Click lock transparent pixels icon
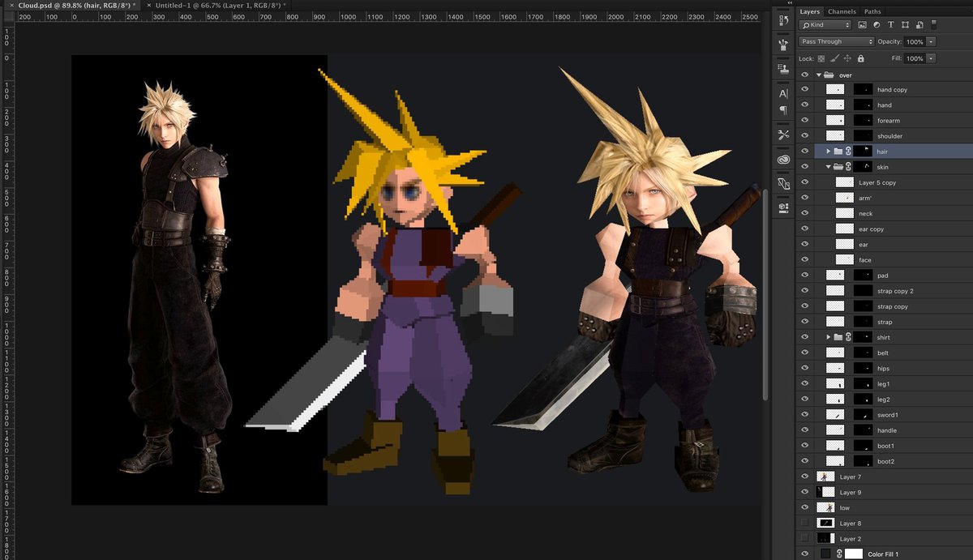973x560 pixels. point(821,58)
